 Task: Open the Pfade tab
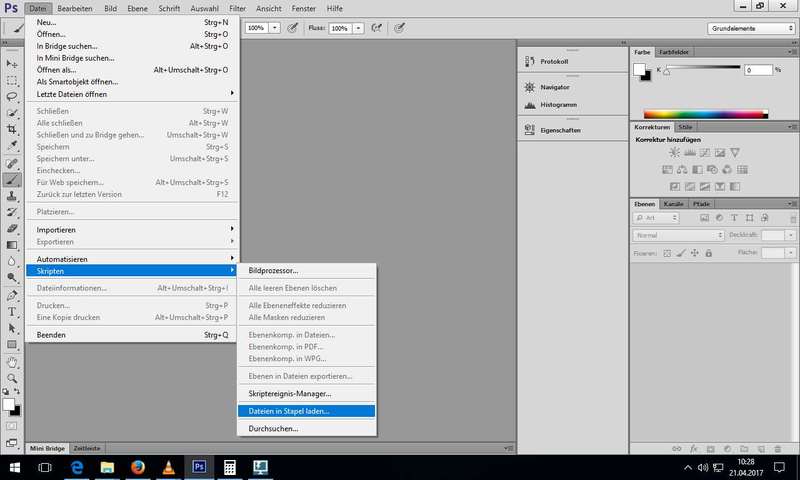[x=701, y=204]
